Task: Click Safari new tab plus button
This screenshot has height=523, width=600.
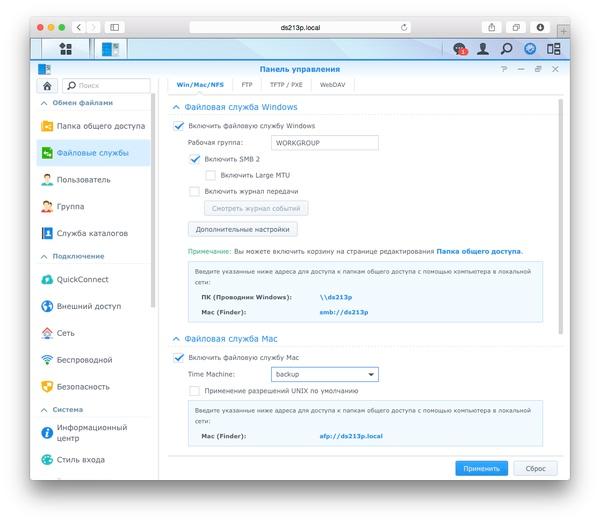Action: [563, 31]
